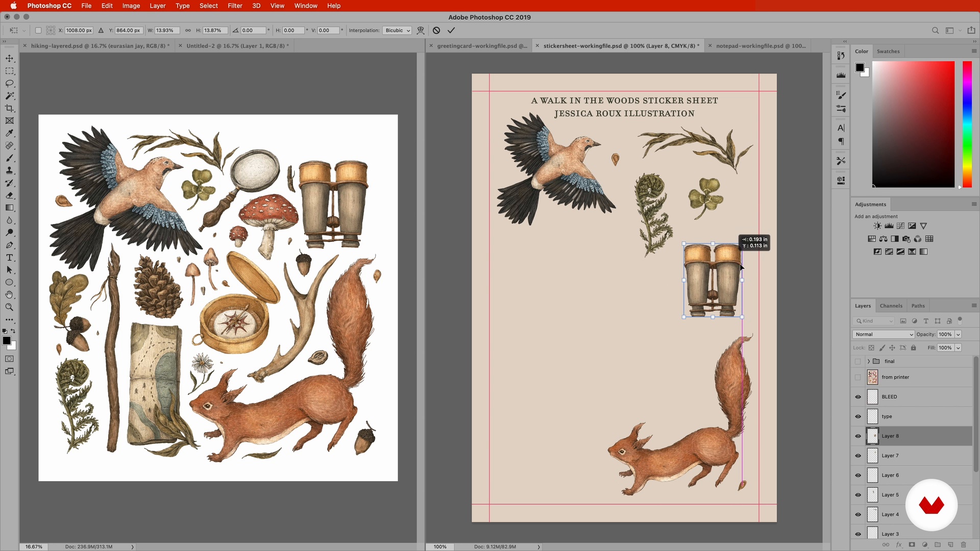Open the Interpolation Bicubic dropdown
Screen dimensions: 980x551
click(x=398, y=31)
